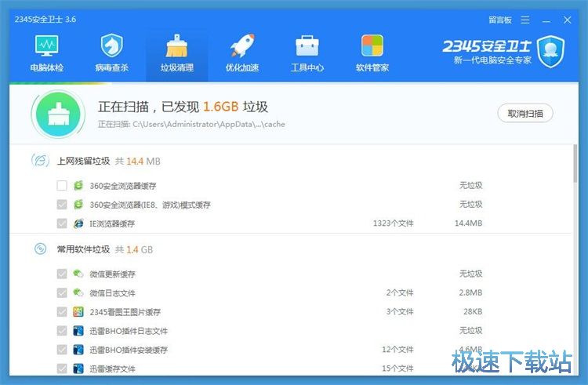Click the vertical scrollbar thumb
Image resolution: width=588 pixels, height=385 pixels.
coord(575,164)
